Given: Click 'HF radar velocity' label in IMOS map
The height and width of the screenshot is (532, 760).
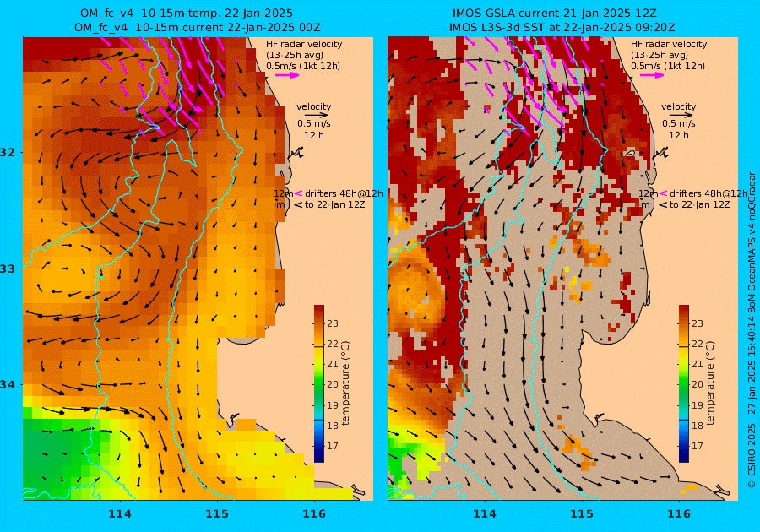Looking at the screenshot, I should click(669, 44).
